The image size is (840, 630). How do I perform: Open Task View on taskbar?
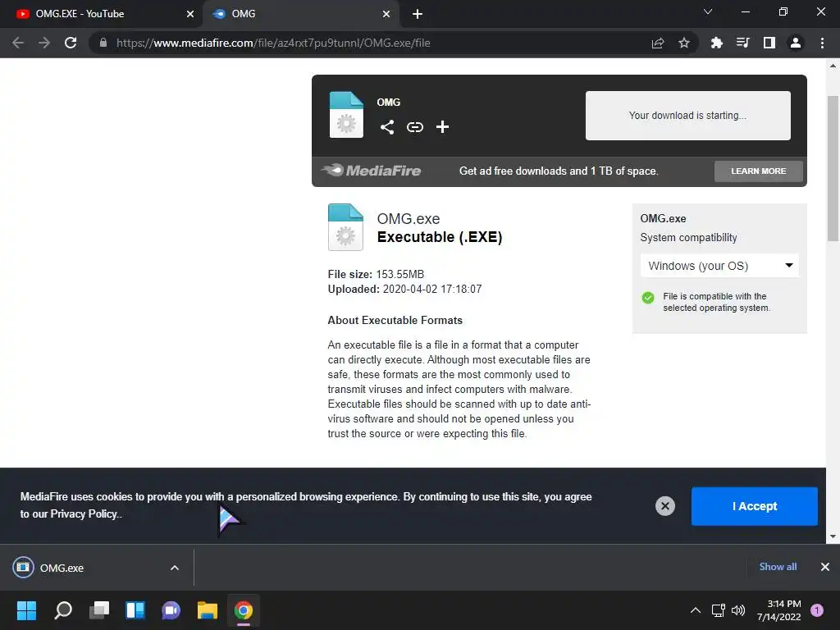[99, 610]
